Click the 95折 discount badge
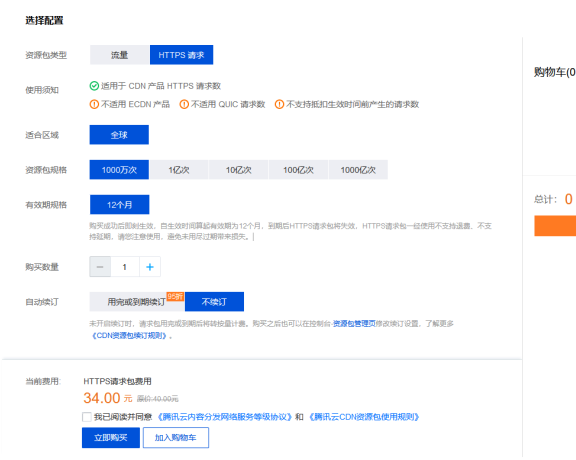 pyautogui.click(x=175, y=296)
